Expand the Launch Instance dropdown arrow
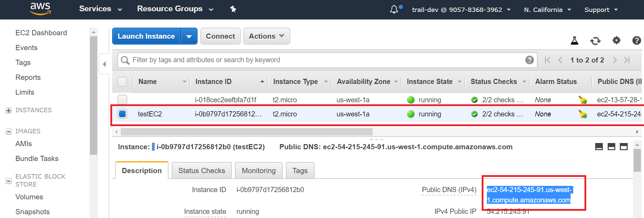 [189, 36]
